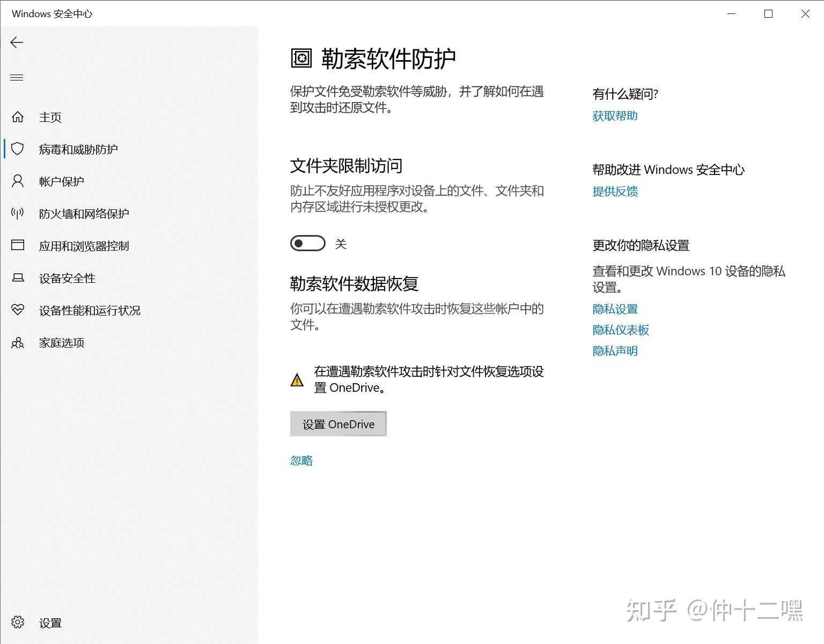Click the yellow warning triangle icon
This screenshot has height=644, width=824.
tap(297, 380)
